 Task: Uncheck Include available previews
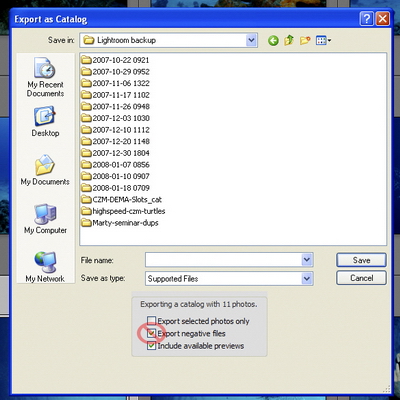pyautogui.click(x=151, y=346)
